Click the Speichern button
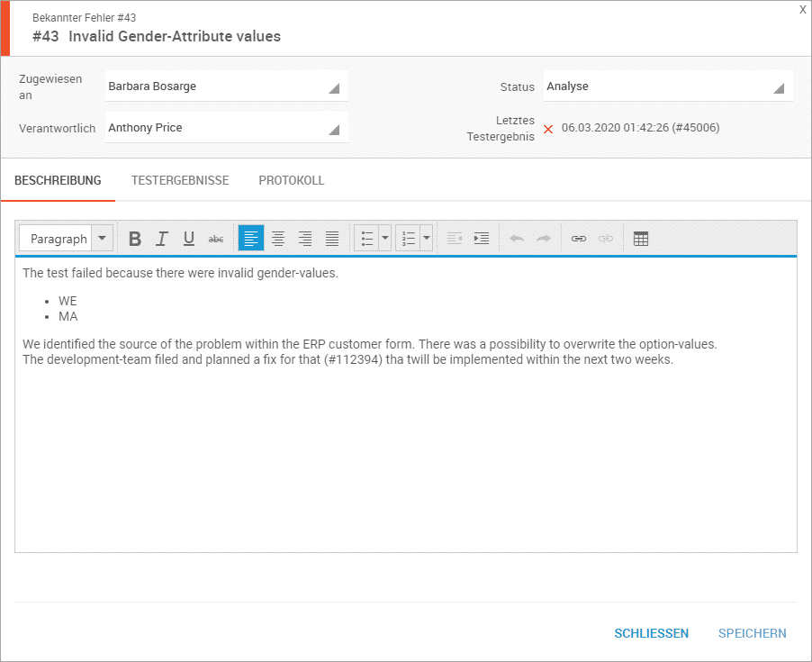The image size is (812, 662). click(x=752, y=633)
